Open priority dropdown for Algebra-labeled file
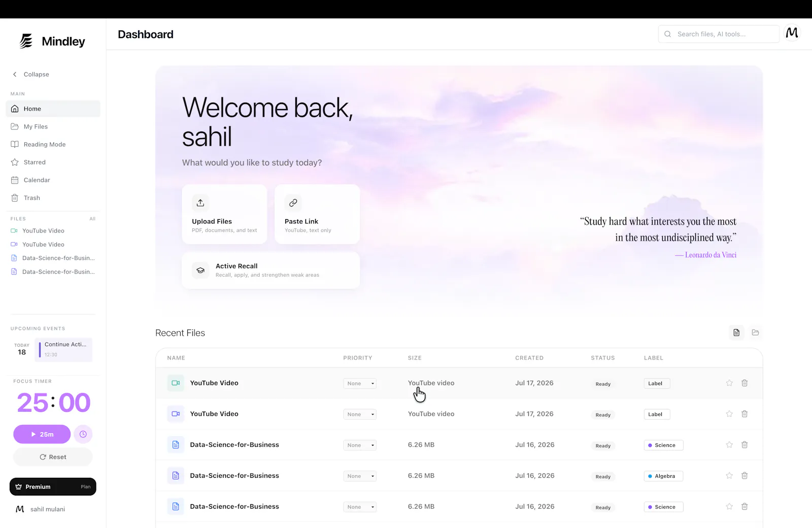 click(x=360, y=476)
